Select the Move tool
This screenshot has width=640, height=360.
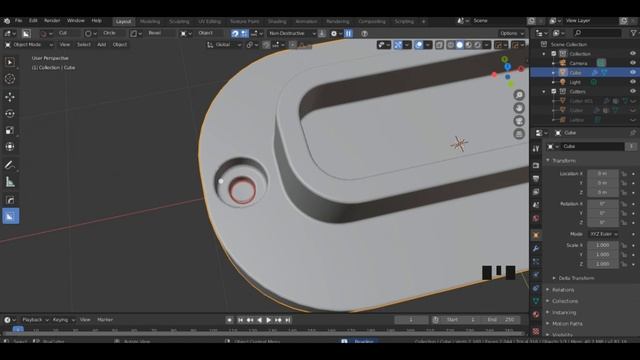click(x=10, y=97)
